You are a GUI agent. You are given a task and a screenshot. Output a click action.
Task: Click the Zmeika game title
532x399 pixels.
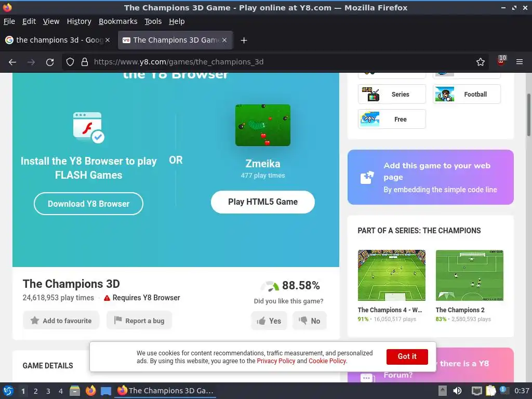pyautogui.click(x=262, y=164)
